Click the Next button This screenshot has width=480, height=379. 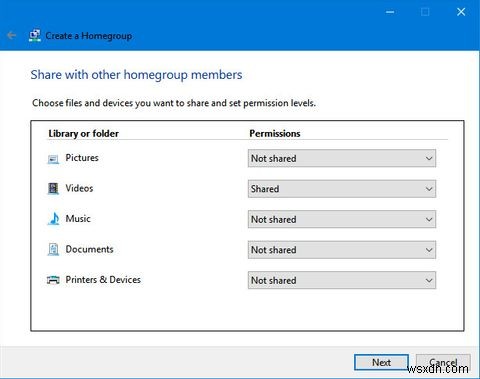[381, 362]
